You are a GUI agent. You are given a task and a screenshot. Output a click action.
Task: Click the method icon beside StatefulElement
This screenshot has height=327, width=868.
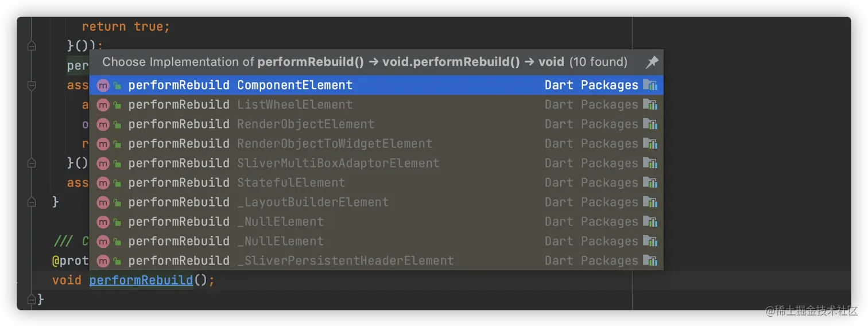point(103,183)
